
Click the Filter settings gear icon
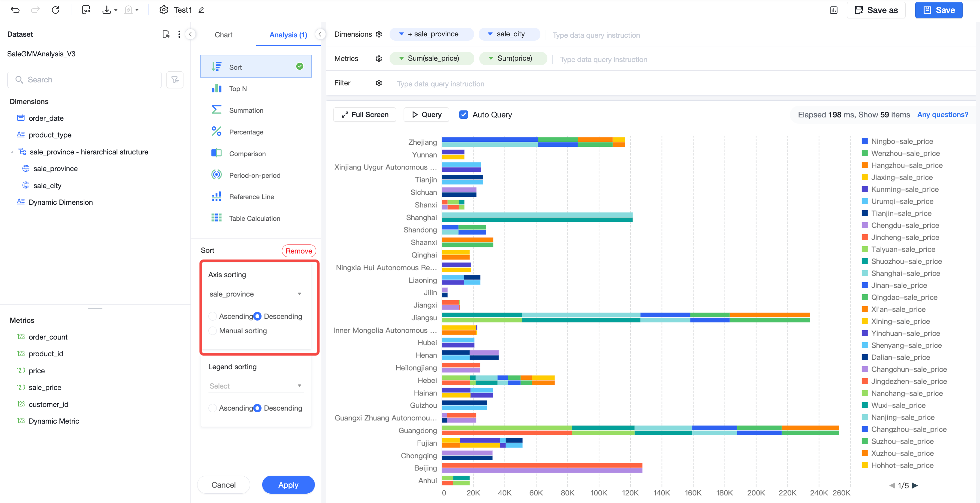click(x=379, y=83)
